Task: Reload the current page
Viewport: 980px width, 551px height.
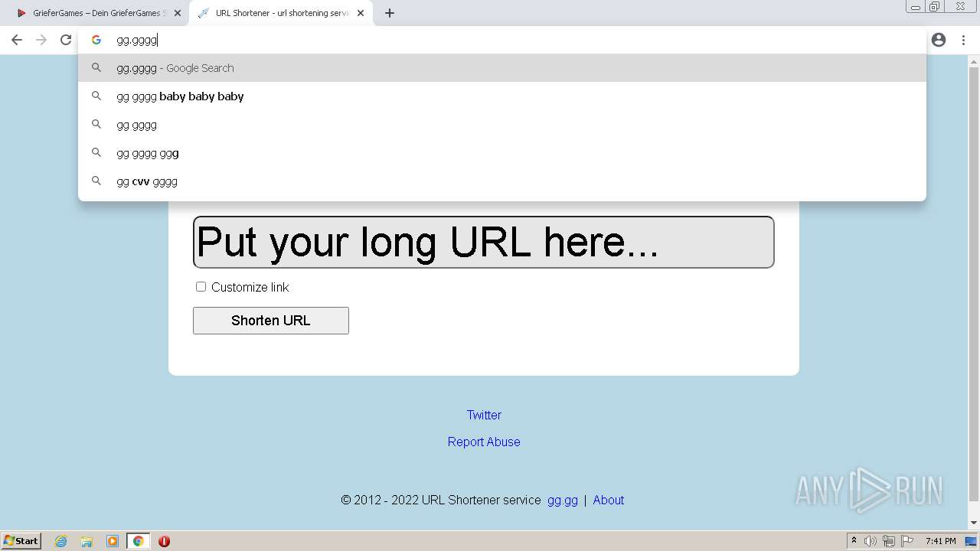Action: pos(66,40)
